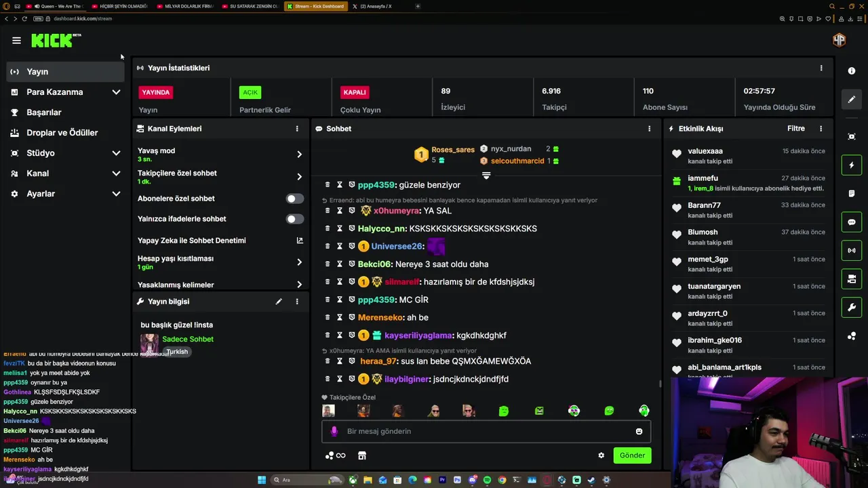Collapse the gifters leaderboard in chat
The width and height of the screenshot is (868, 488).
[x=486, y=176]
